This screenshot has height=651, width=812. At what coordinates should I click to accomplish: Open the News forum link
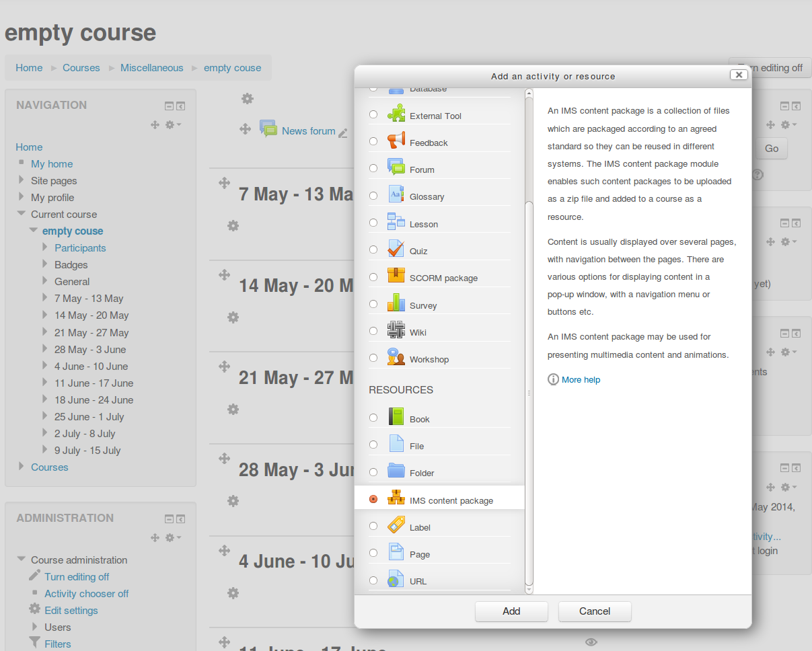pos(308,131)
